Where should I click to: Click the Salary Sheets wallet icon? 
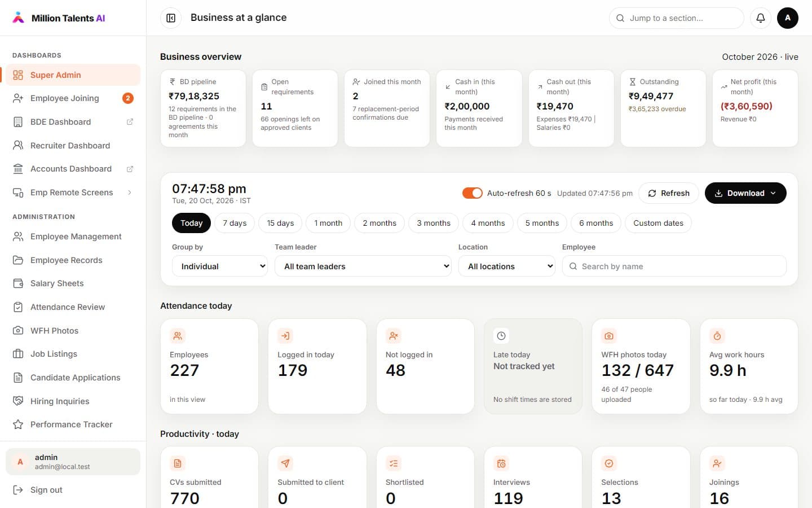click(18, 283)
